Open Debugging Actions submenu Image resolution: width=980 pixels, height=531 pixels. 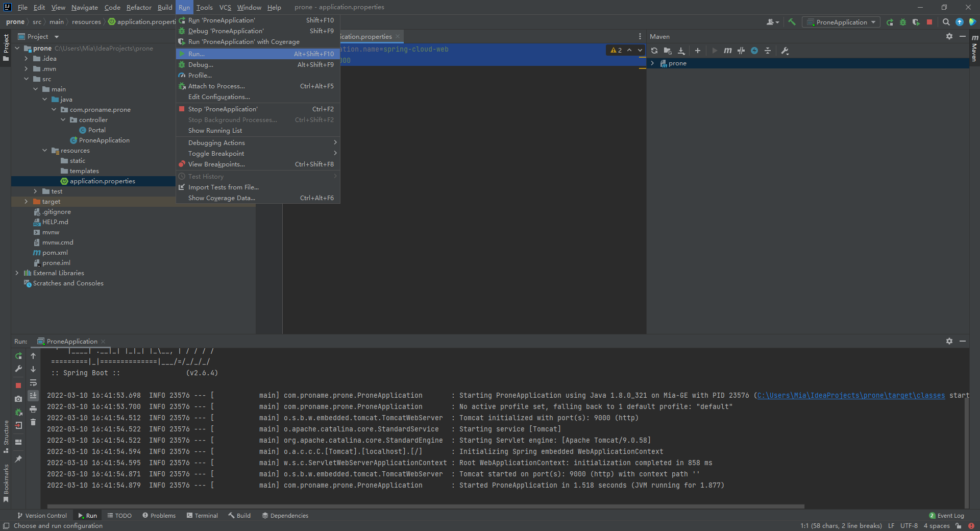tap(258, 143)
